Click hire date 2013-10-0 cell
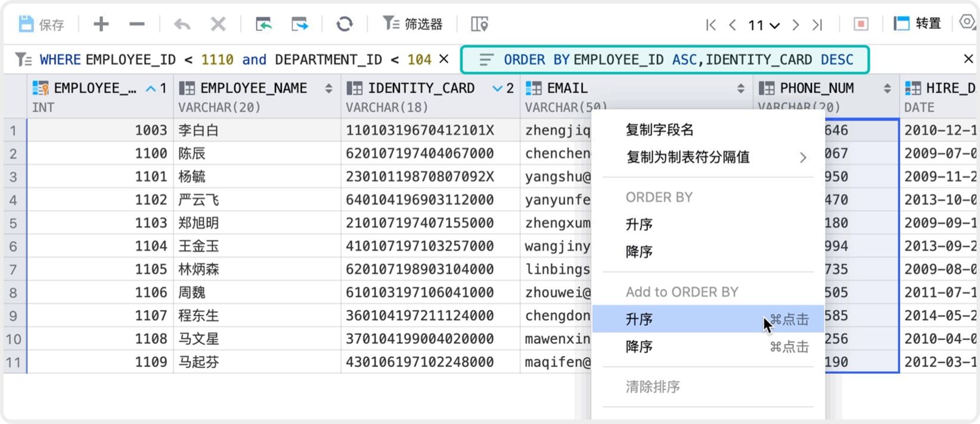Image resolution: width=980 pixels, height=424 pixels. tap(939, 200)
